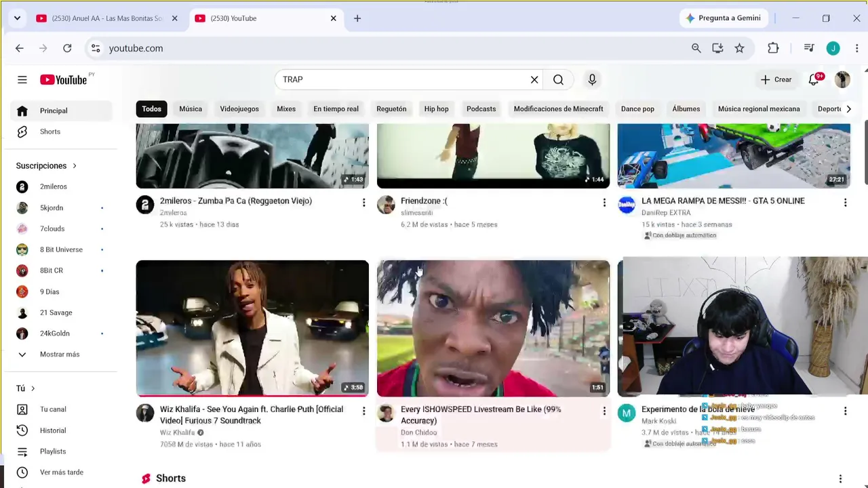The width and height of the screenshot is (868, 488).
Task: Show more filter chips with right arrow
Action: pyautogui.click(x=848, y=108)
